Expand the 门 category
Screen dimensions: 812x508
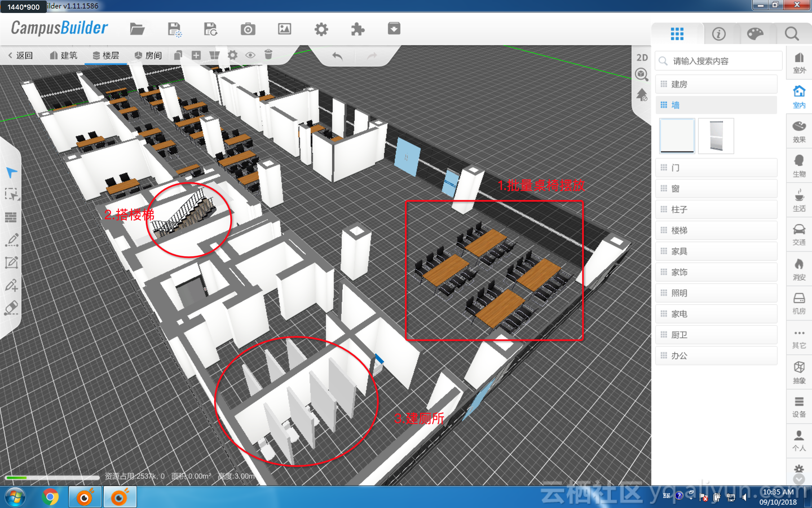click(x=716, y=168)
